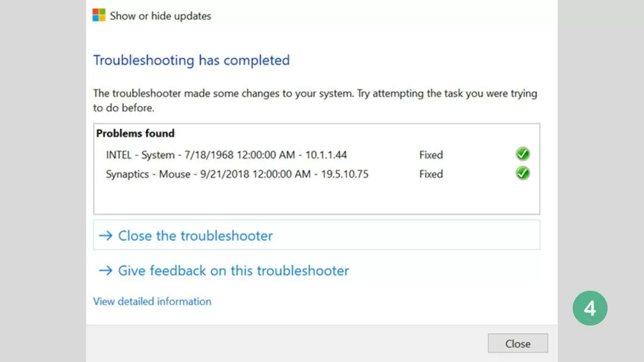
Task: Click the blue square of the Windows logo
Action: tap(96, 18)
